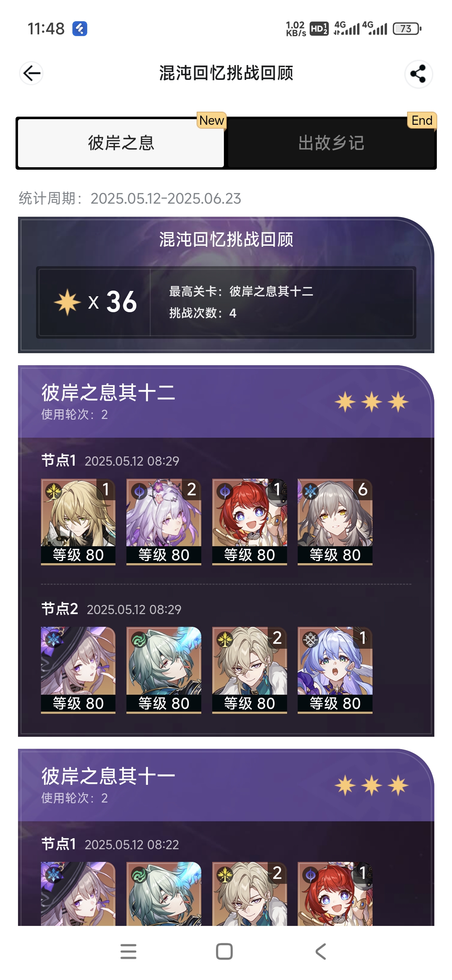This screenshot has height=980, width=452.
Task: Select green-haired character in 其十二 节点2
Action: point(164,670)
